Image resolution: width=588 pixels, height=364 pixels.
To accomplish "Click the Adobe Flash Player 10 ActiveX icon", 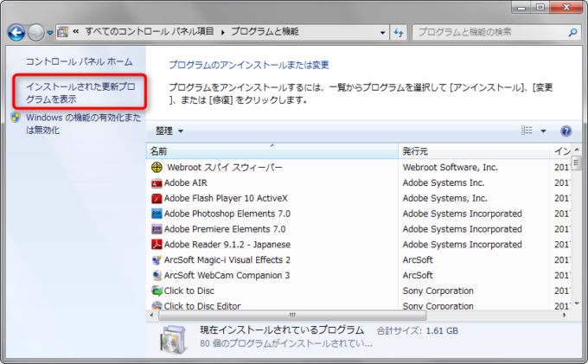I will [x=157, y=198].
